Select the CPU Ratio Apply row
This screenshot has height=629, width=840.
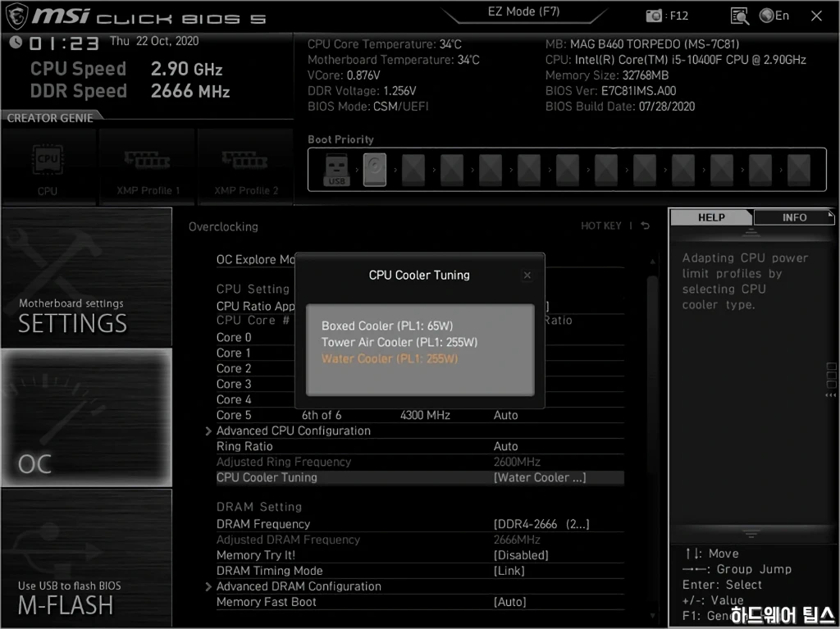click(x=256, y=306)
